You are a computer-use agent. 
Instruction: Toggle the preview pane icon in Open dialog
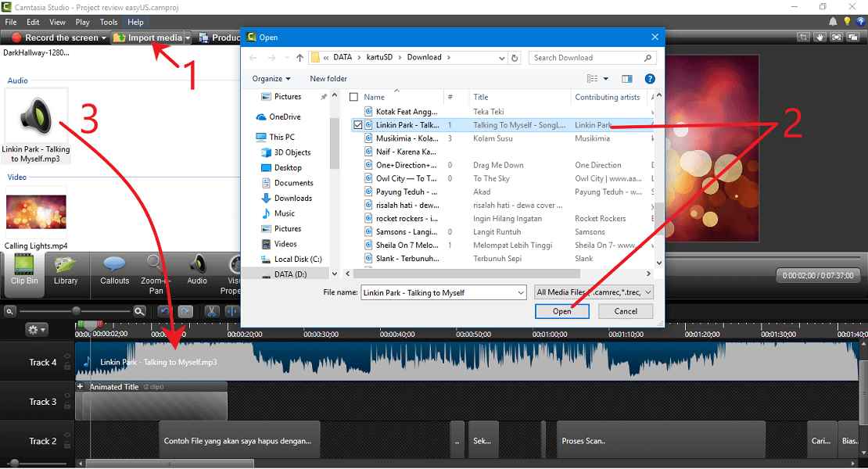[x=626, y=78]
